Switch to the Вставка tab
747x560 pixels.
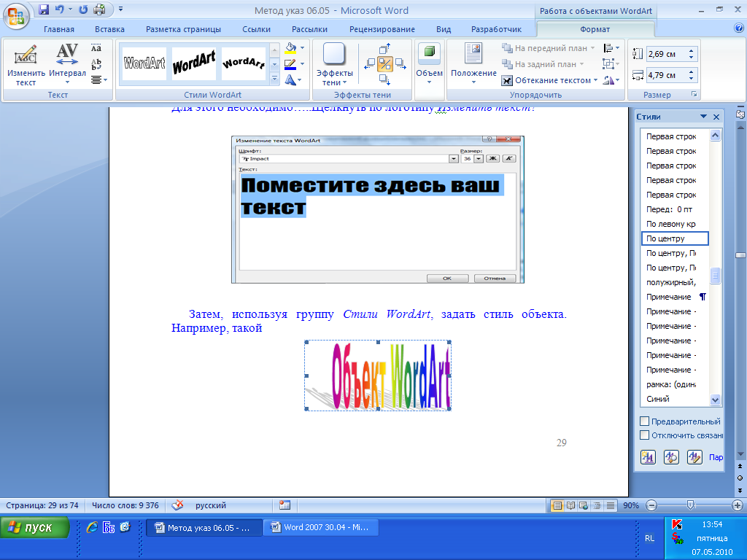(109, 29)
